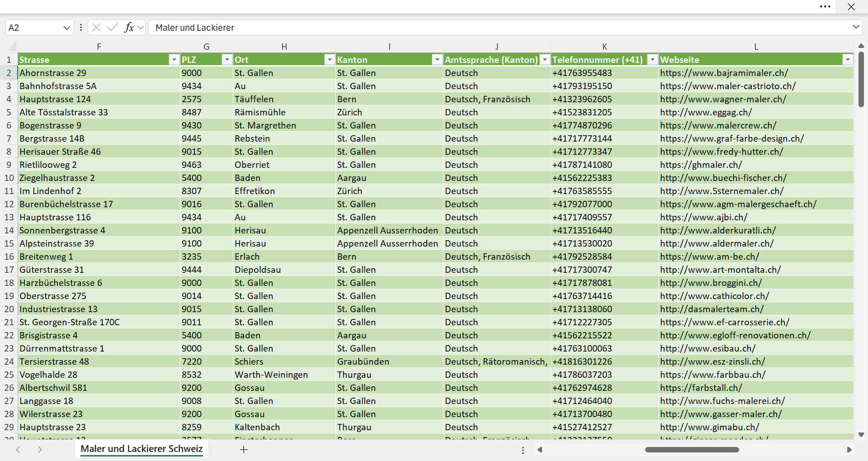Go to the previous sheet with the arrow
The width and height of the screenshot is (868, 461).
click(18, 450)
